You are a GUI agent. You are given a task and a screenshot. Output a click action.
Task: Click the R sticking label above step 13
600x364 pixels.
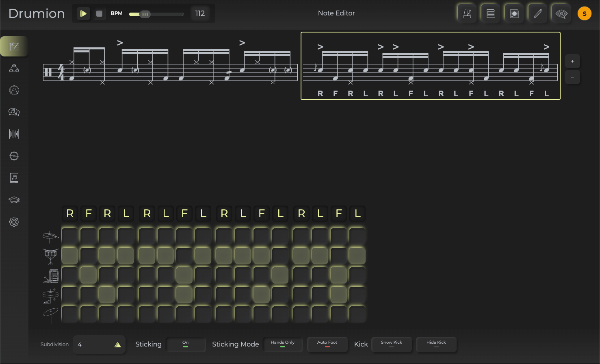[x=301, y=214]
